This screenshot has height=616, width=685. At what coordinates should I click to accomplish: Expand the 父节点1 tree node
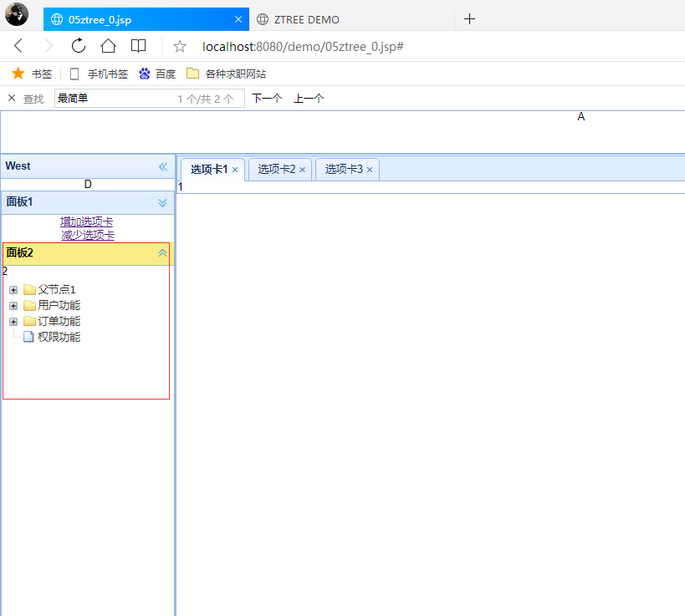pos(13,290)
